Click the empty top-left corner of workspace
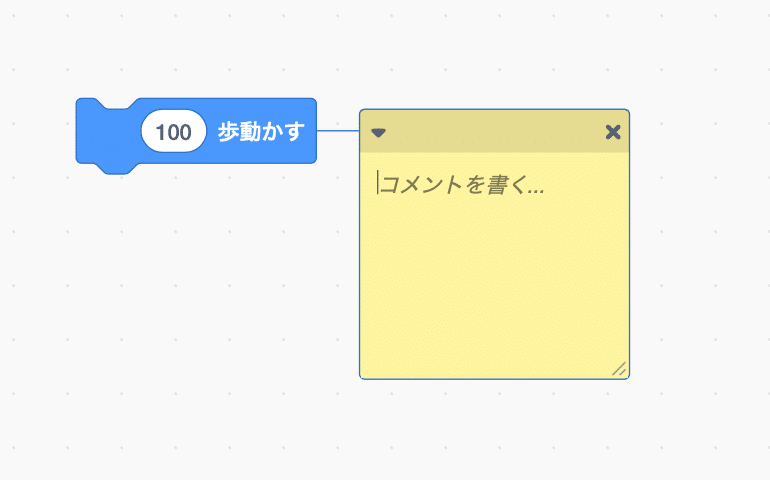Viewport: 770px width, 480px height. [29, 29]
